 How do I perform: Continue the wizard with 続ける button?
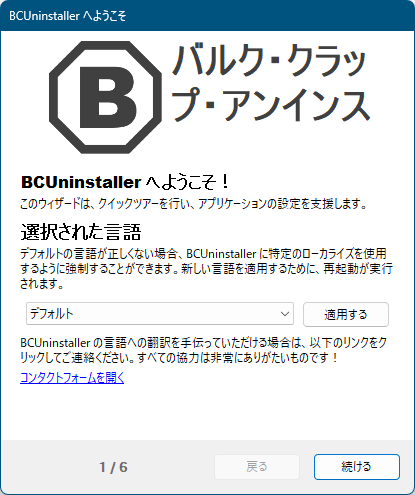click(357, 467)
